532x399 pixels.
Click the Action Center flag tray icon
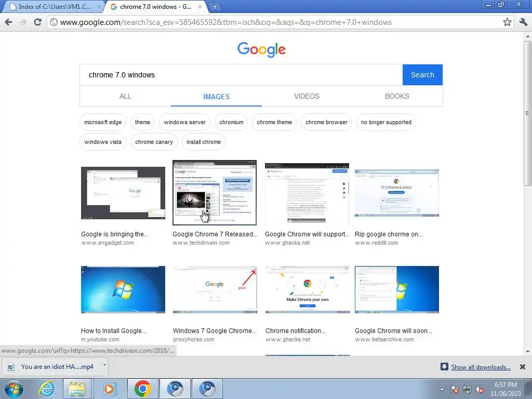[455, 389]
